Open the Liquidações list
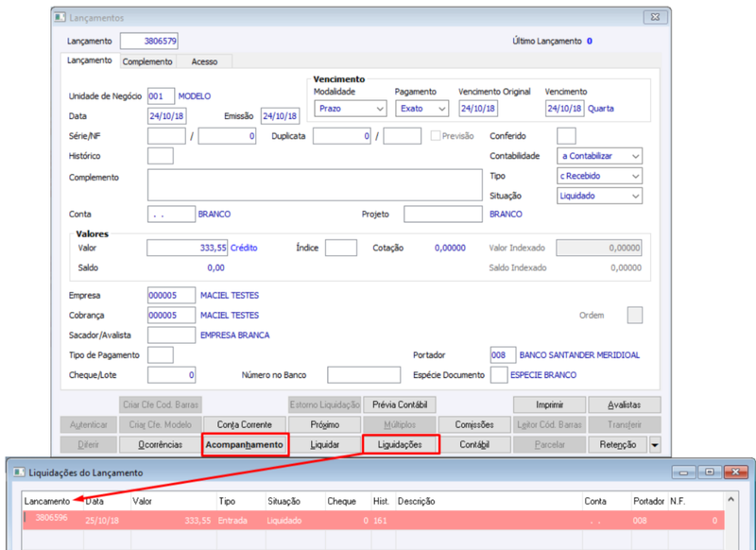 coord(400,444)
